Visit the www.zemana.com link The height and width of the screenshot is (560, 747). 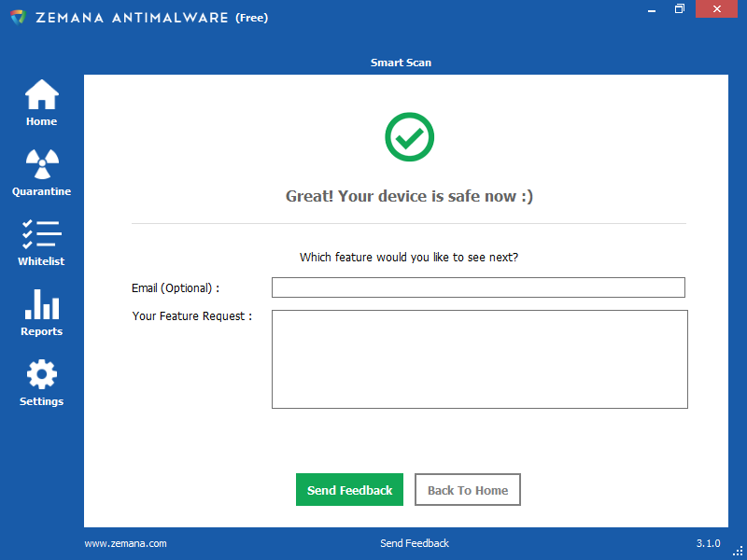(125, 542)
